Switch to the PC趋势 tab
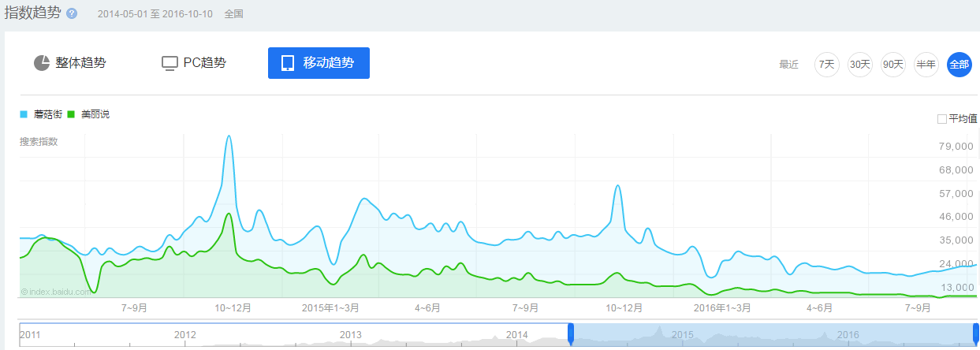 coord(194,63)
